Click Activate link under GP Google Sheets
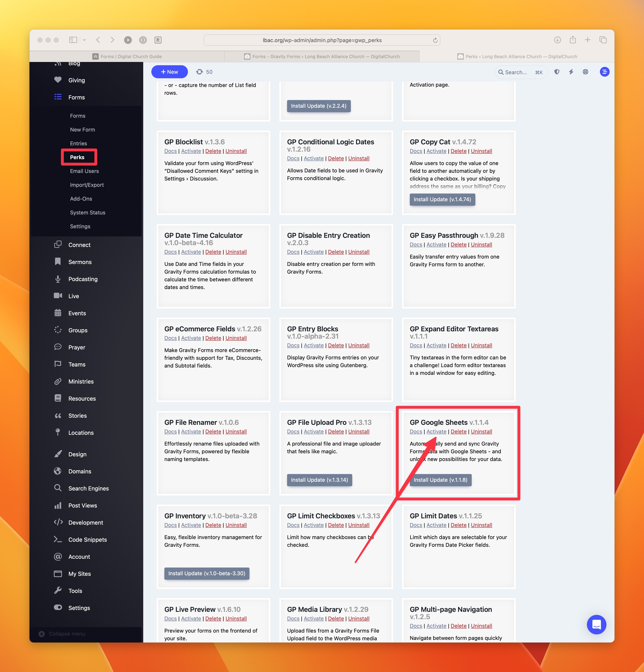The height and width of the screenshot is (672, 644). (436, 432)
